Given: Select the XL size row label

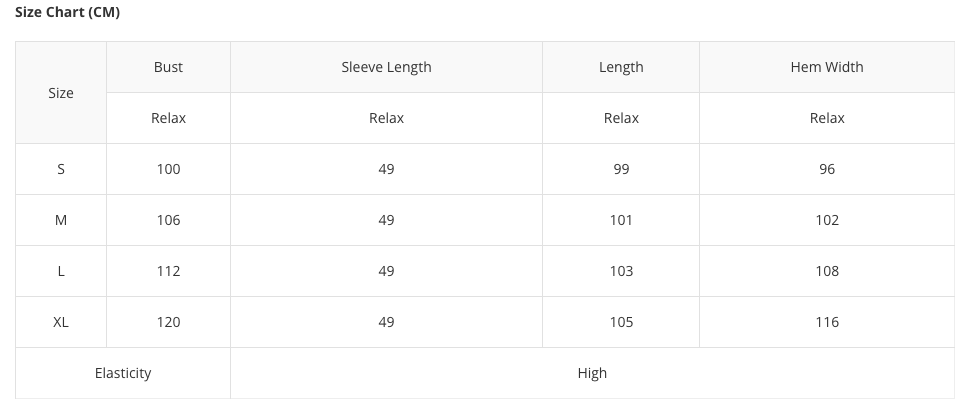Looking at the screenshot, I should pos(61,322).
